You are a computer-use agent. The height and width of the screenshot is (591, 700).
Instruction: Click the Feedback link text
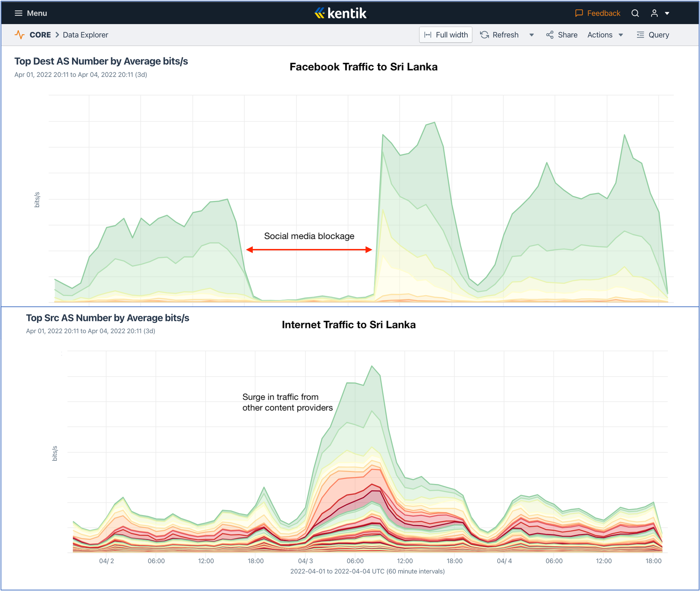click(603, 13)
